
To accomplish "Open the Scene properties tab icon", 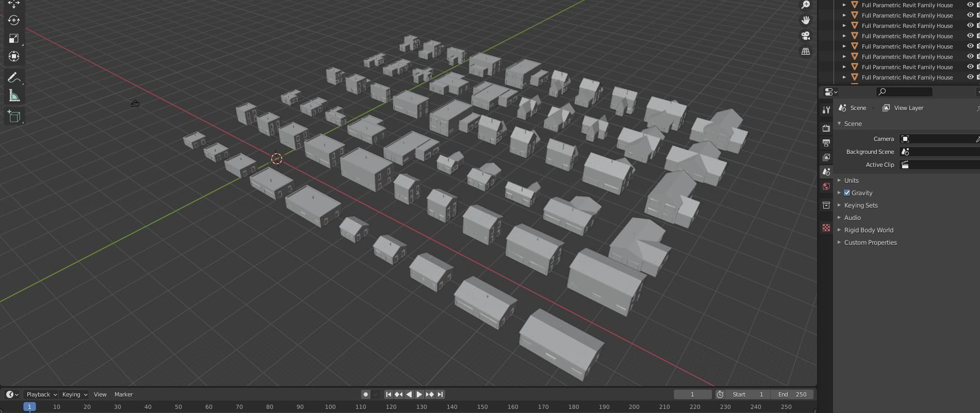I will 826,171.
